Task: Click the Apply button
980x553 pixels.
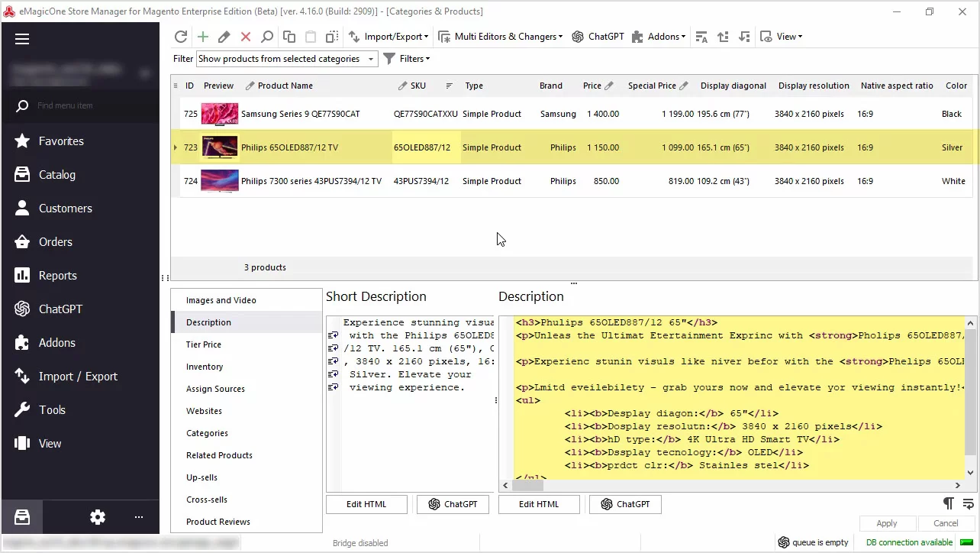Action: pos(886,523)
